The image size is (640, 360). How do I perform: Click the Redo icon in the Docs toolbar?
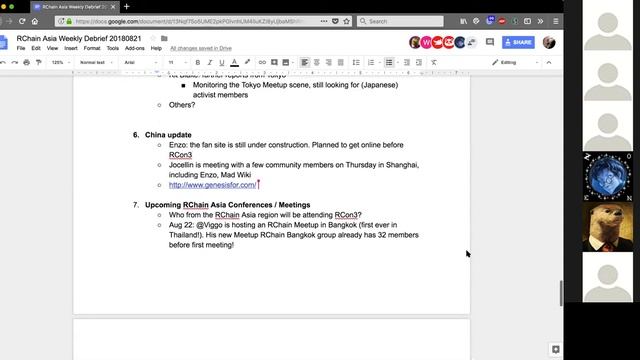[x=15, y=62]
